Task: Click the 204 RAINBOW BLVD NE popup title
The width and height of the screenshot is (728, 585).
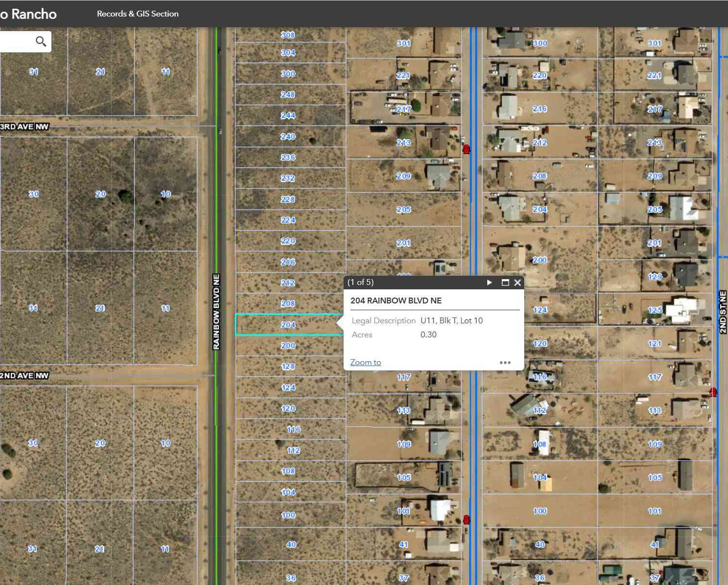Action: [x=396, y=301]
